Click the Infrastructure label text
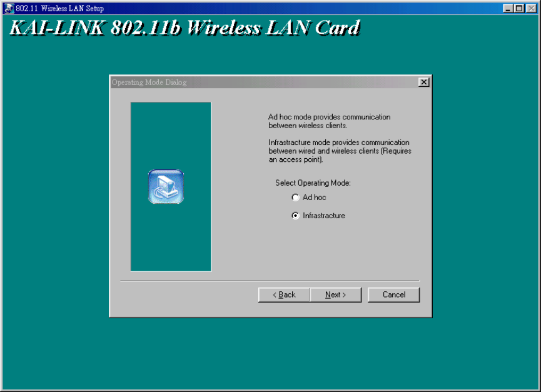 click(324, 216)
